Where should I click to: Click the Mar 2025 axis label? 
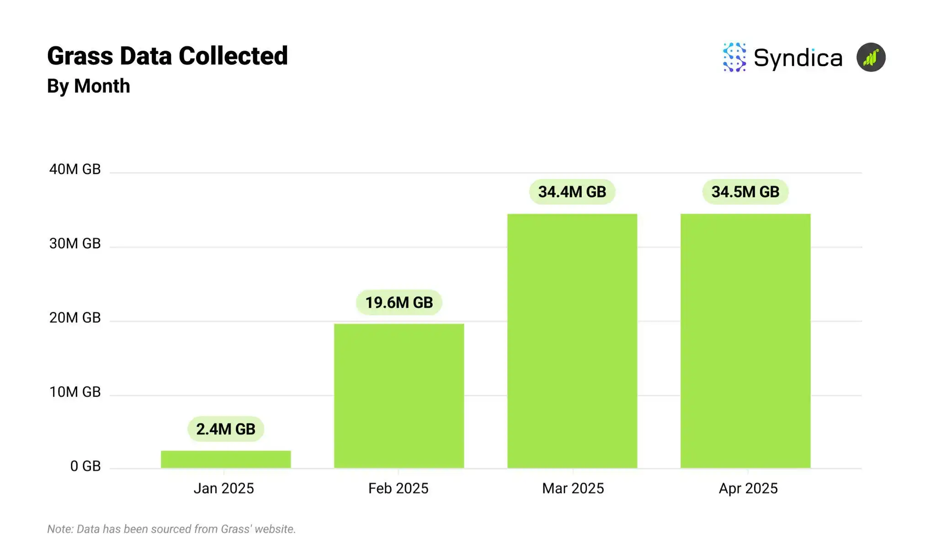[x=573, y=488]
